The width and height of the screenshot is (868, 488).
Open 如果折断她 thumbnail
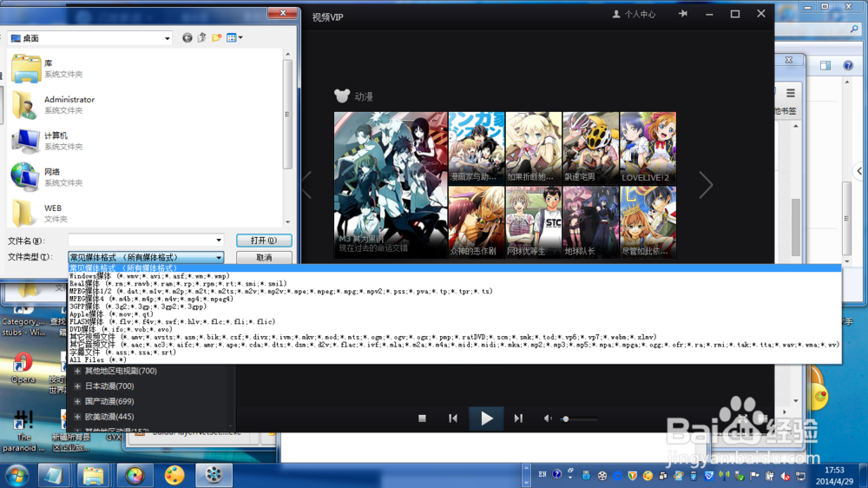pyautogui.click(x=534, y=148)
